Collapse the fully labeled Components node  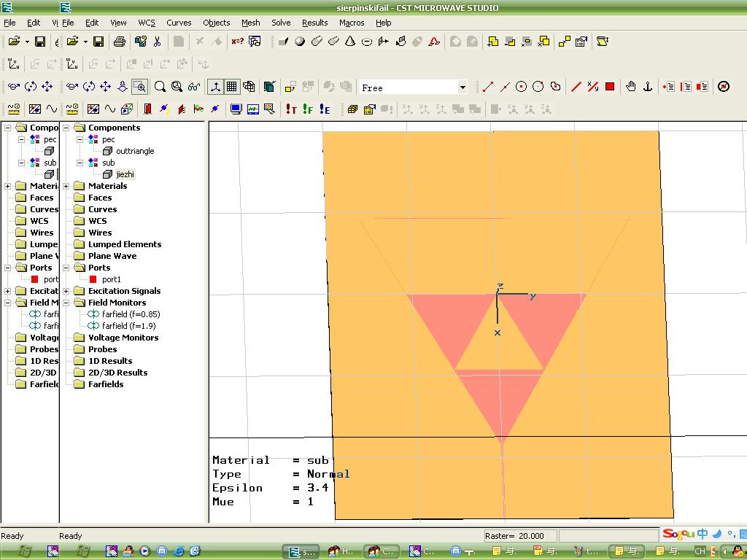click(x=66, y=128)
